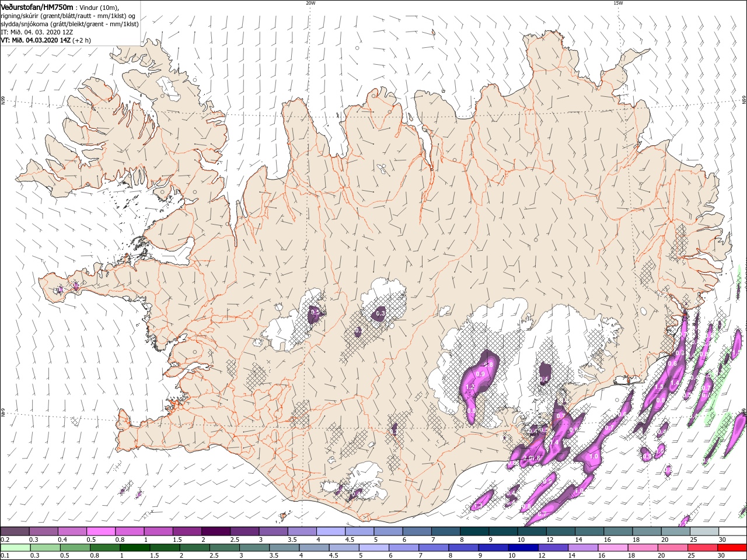Image resolution: width=747 pixels, height=560 pixels.
Task: Click the gray-green 3 swatch in bottom legend row
Action: point(254,548)
